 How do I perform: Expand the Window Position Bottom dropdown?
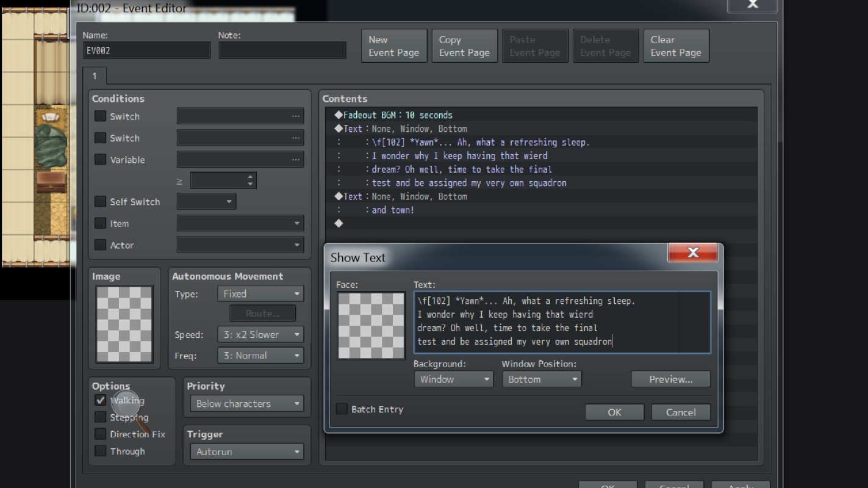[x=542, y=379]
